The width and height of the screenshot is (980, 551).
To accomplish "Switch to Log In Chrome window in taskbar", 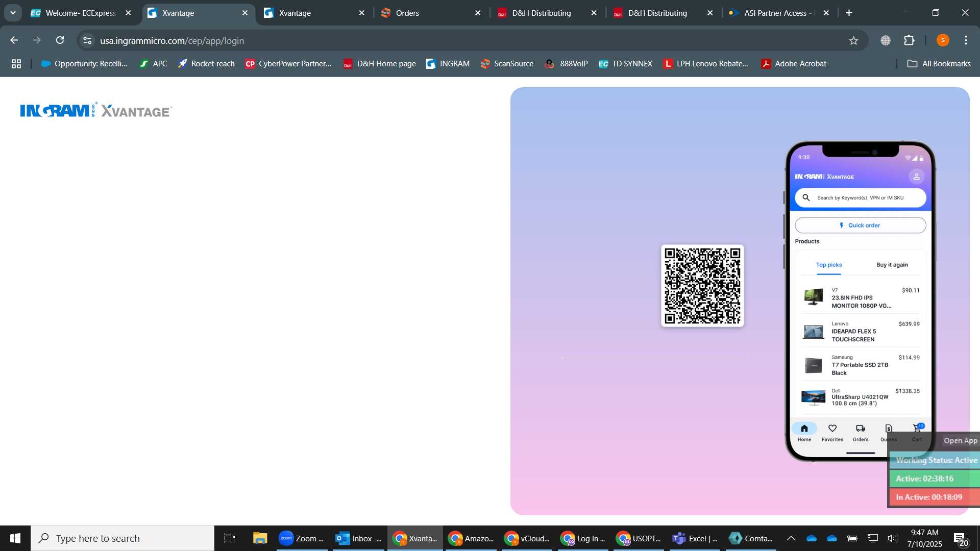I will [583, 538].
